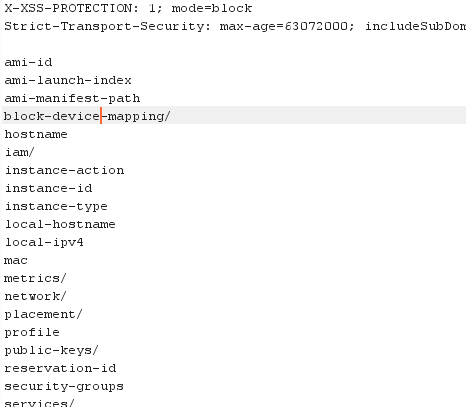Click the local-hostname line
466x407 pixels.
click(60, 224)
